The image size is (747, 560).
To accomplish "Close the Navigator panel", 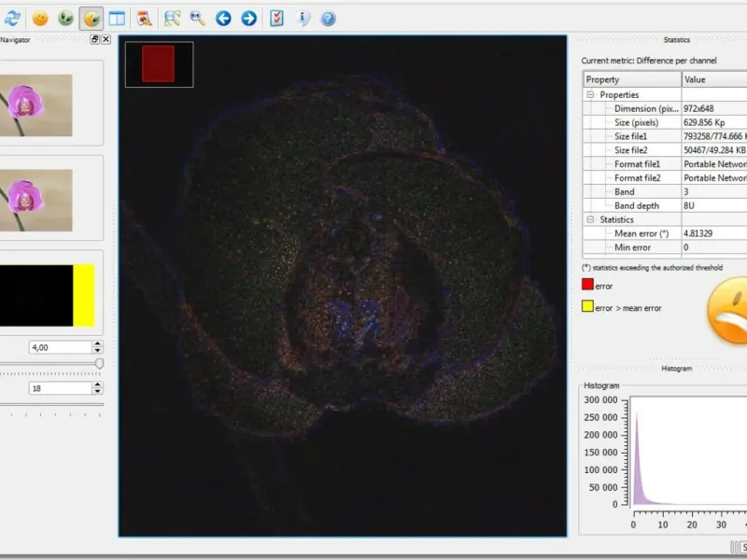I will 106,39.
